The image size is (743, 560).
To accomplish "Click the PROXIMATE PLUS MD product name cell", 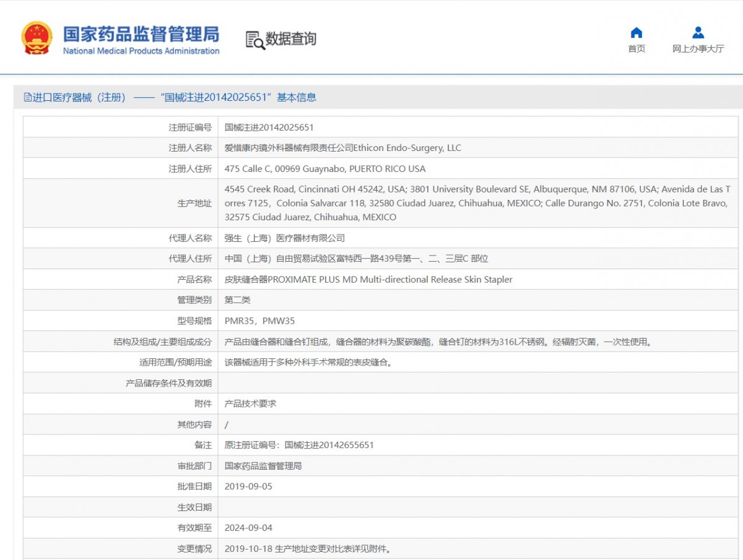I will pyautogui.click(x=368, y=280).
